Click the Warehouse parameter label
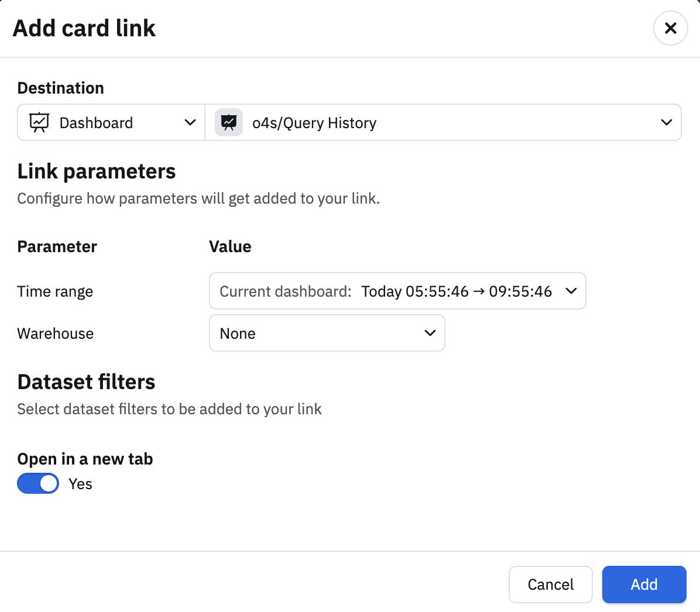 click(x=56, y=333)
